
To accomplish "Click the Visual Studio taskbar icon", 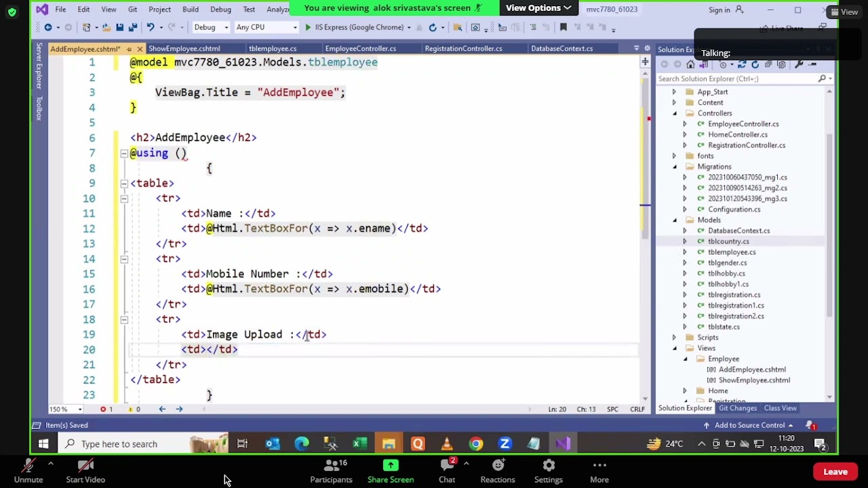I will (563, 444).
